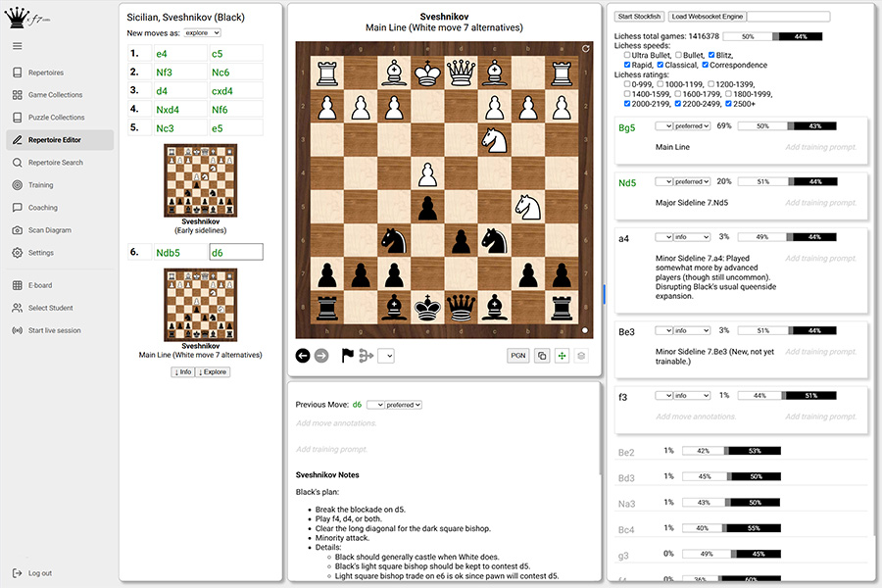Click the black pawn on e5

428,207
